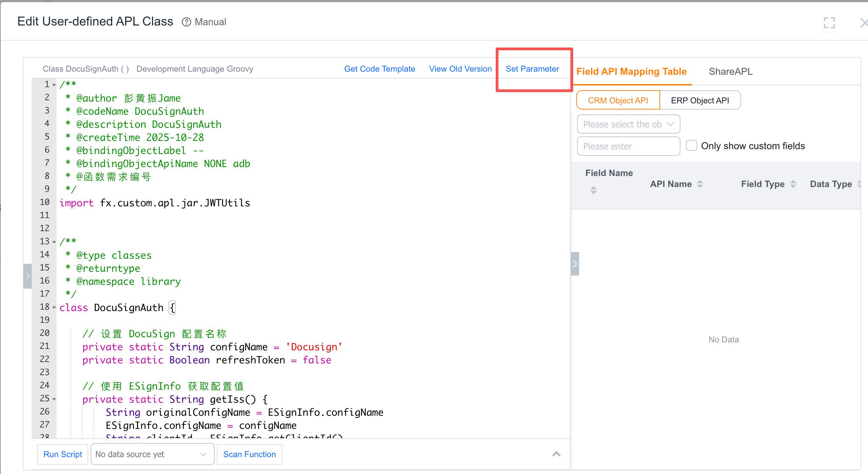The width and height of the screenshot is (868, 474).
Task: Click the configName = 'Docusign' line
Action: coord(212,347)
